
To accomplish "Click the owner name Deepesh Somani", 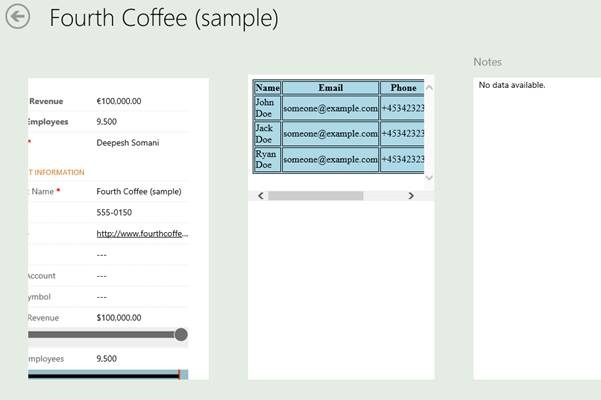I will pyautogui.click(x=127, y=143).
